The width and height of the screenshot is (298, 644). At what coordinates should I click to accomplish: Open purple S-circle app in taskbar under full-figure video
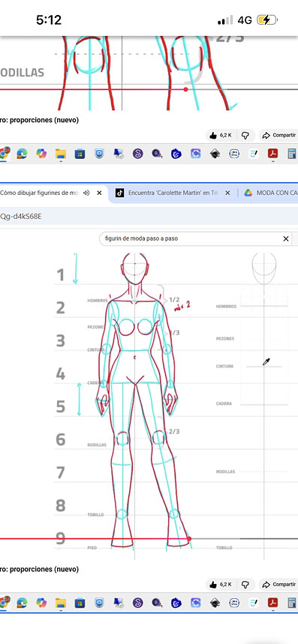pos(137,603)
